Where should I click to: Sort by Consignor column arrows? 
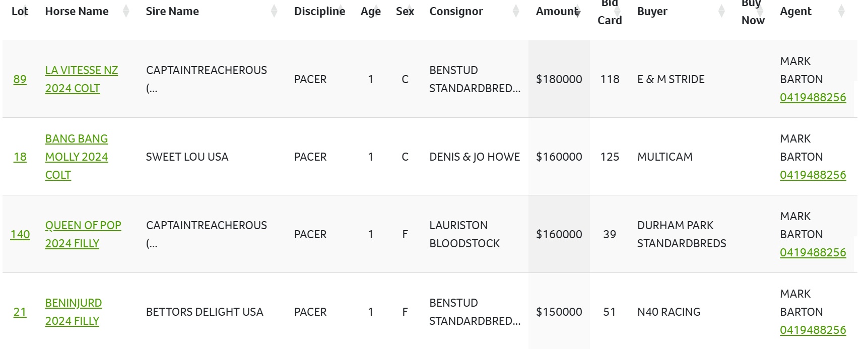pyautogui.click(x=516, y=11)
